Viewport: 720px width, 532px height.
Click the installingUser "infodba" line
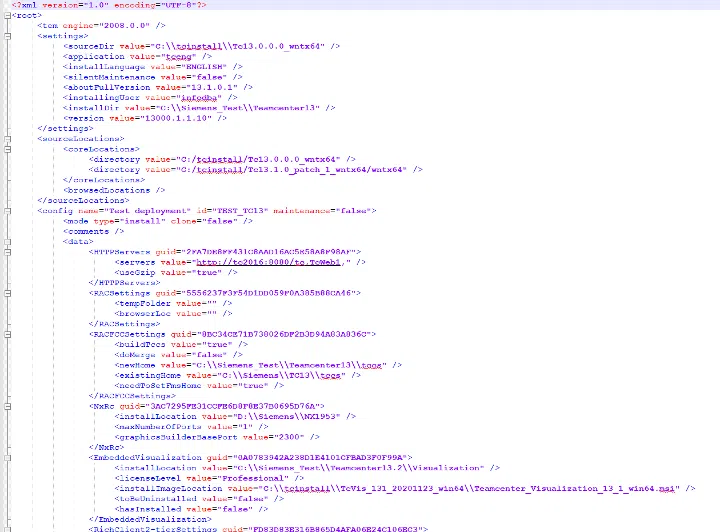(150, 98)
